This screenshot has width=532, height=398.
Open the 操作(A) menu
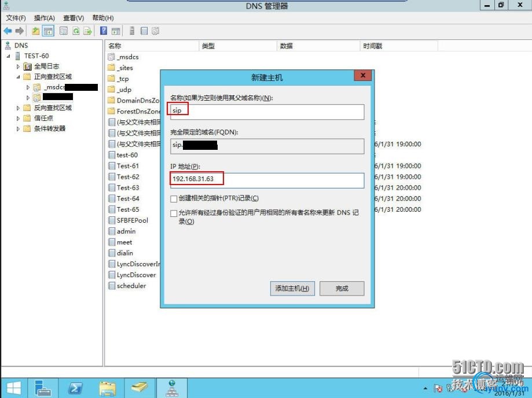point(44,17)
